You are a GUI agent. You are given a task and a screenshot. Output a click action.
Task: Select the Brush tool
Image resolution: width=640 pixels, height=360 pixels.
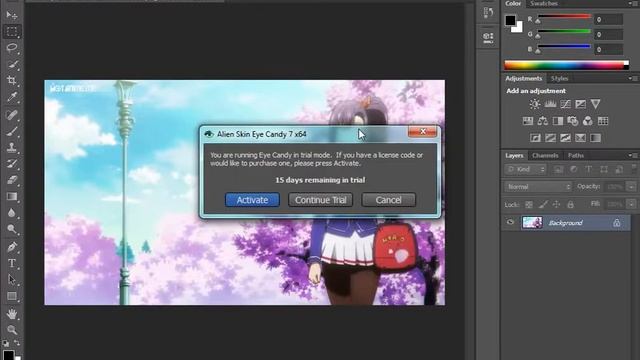(x=12, y=131)
